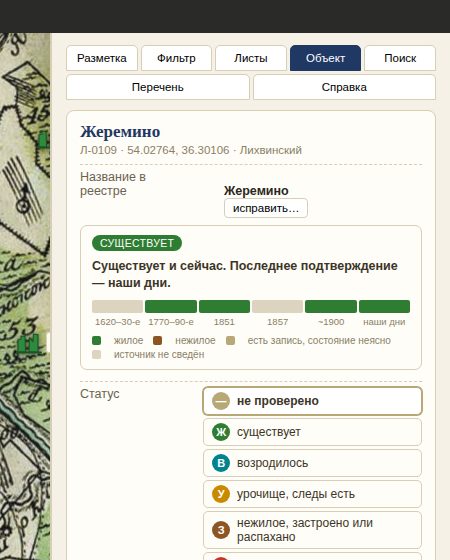Screen dimensions: 450x560
Task: Click the Жеремино object title
Action: [120, 132]
